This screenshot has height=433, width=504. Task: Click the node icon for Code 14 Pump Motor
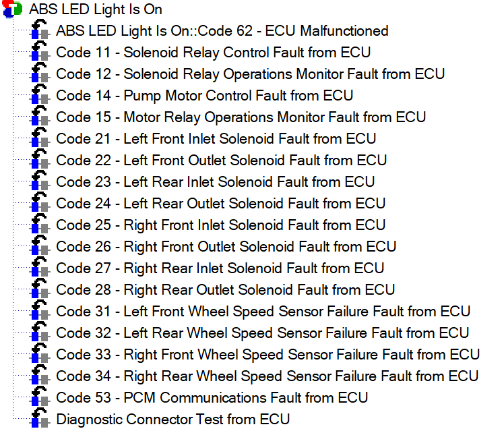pos(40,94)
